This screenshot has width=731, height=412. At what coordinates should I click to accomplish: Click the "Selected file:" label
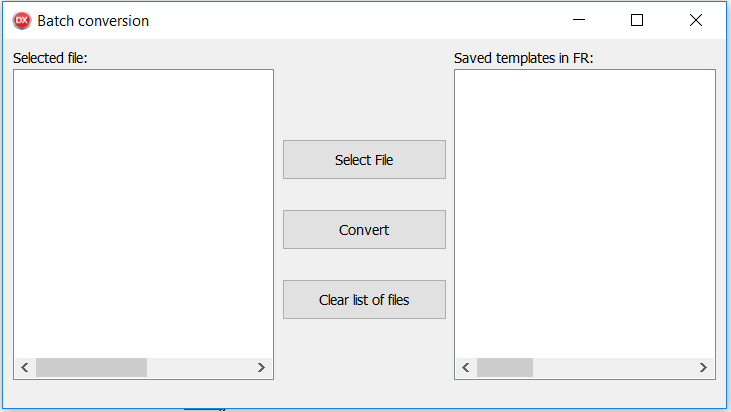(51, 58)
